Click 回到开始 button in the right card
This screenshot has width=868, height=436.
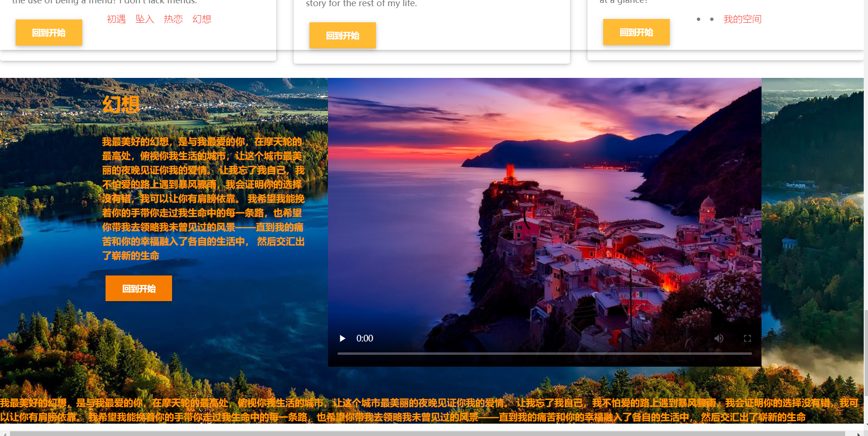pyautogui.click(x=637, y=32)
